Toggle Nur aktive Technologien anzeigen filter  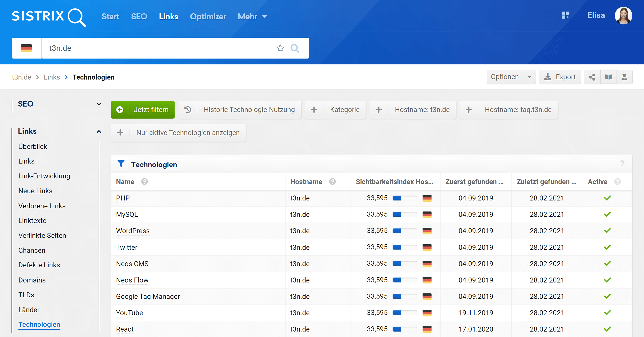tap(179, 133)
